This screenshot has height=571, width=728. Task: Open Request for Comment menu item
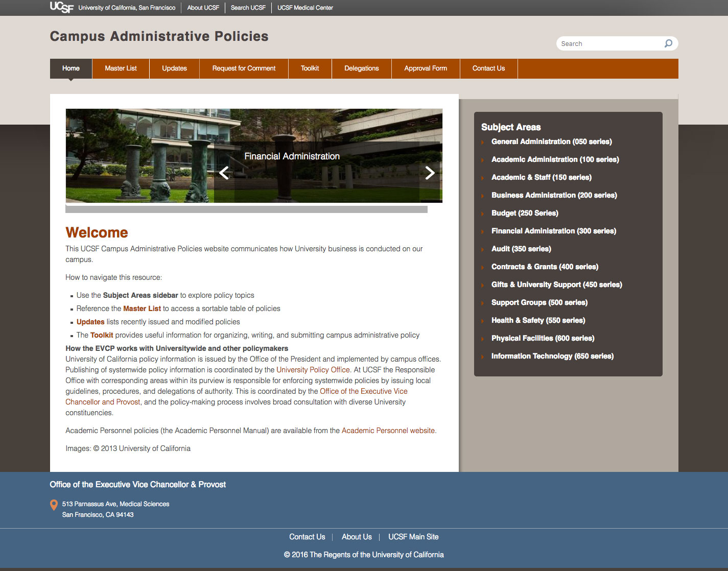[x=244, y=68]
